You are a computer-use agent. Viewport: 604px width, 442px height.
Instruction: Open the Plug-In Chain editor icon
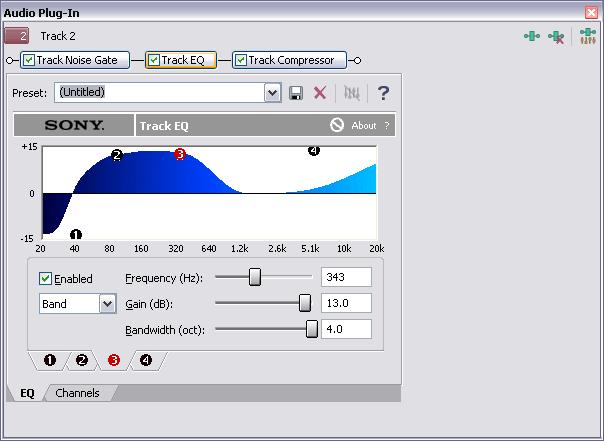point(532,37)
